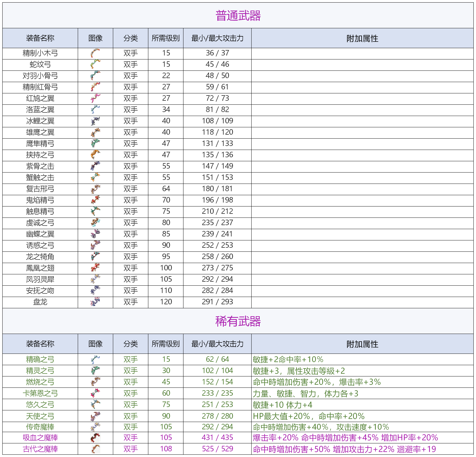Select the 蛇纹弓 name text
This screenshot has width=476, height=457.
(x=40, y=65)
